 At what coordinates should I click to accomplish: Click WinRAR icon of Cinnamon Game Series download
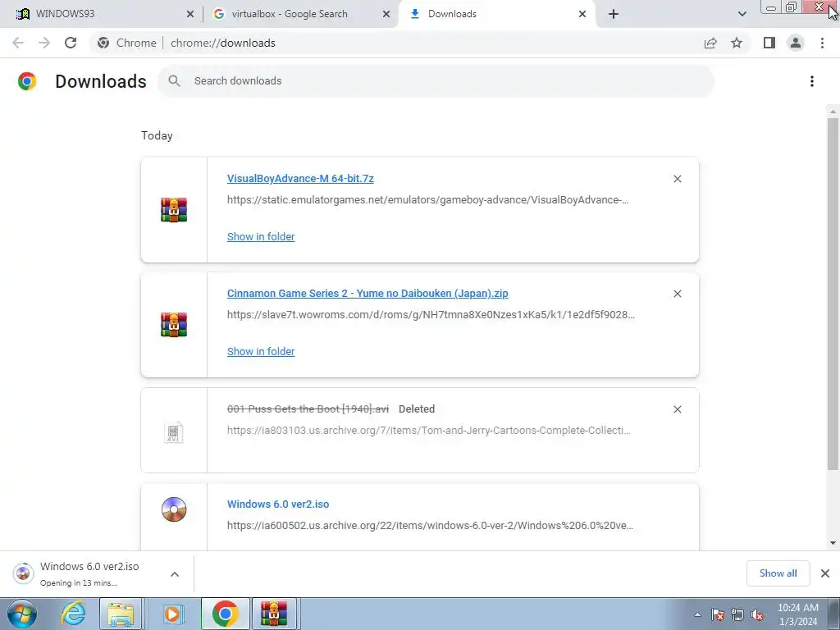pos(174,325)
